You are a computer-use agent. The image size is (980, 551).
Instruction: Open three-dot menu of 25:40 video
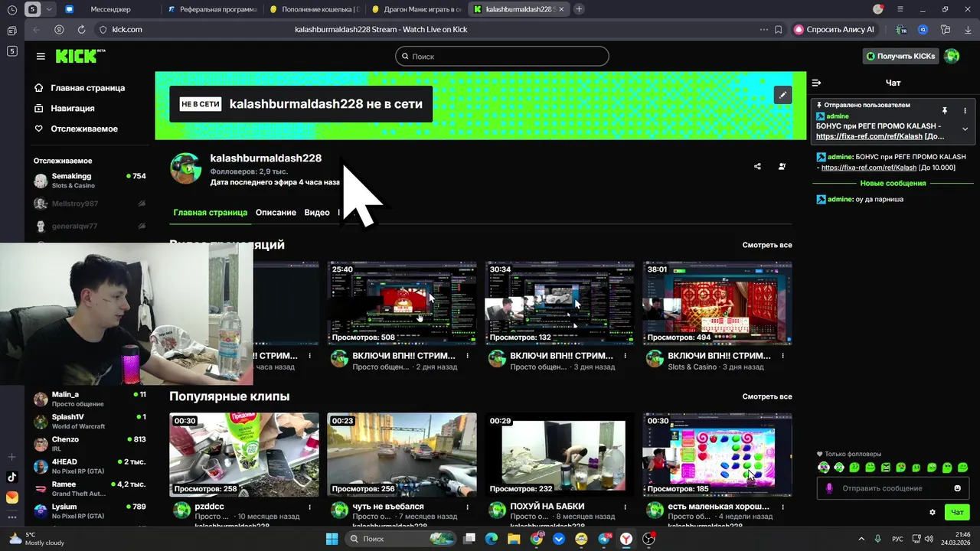(x=468, y=356)
